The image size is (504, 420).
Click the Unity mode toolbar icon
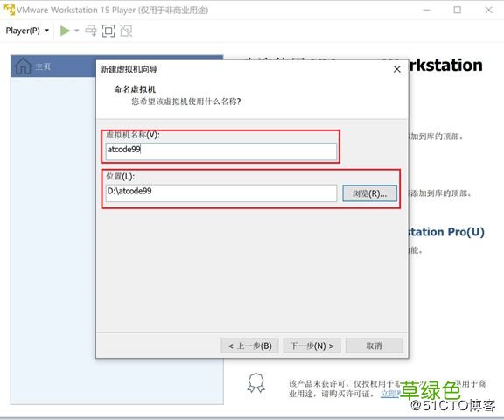point(126,31)
